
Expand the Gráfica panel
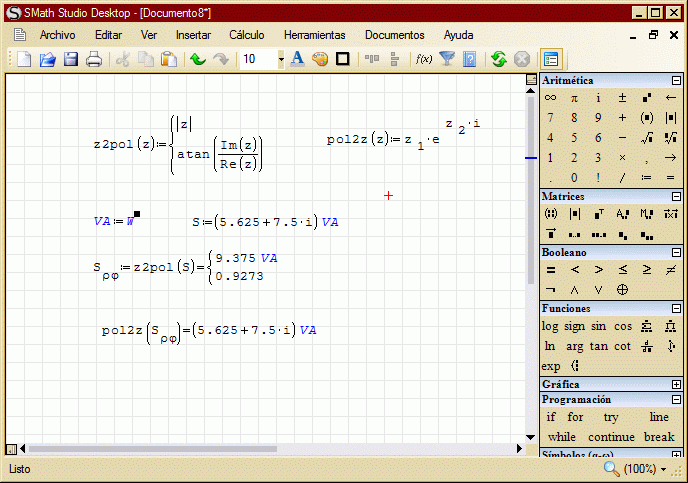(677, 384)
